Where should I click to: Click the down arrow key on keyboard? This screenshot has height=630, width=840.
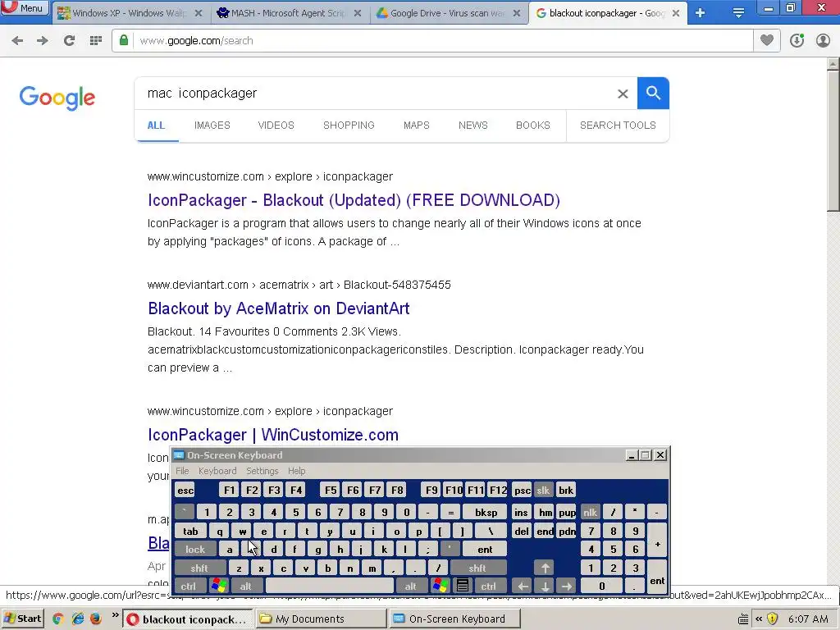(545, 586)
